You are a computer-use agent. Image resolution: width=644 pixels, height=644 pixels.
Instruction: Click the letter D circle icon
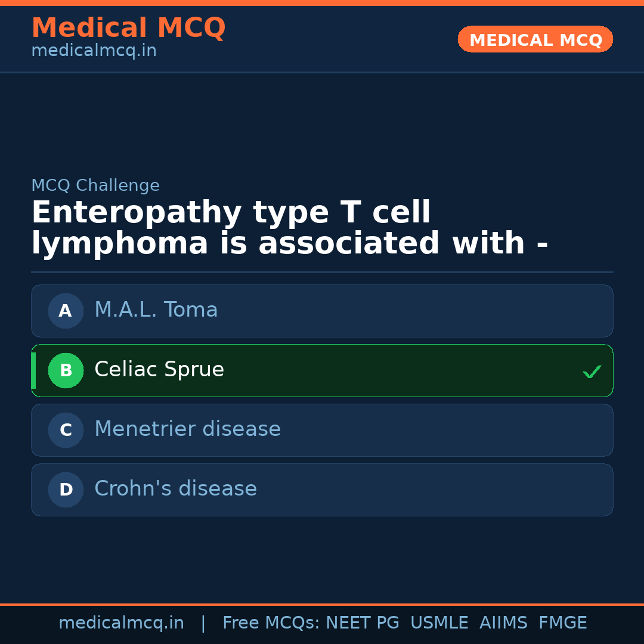click(x=66, y=490)
